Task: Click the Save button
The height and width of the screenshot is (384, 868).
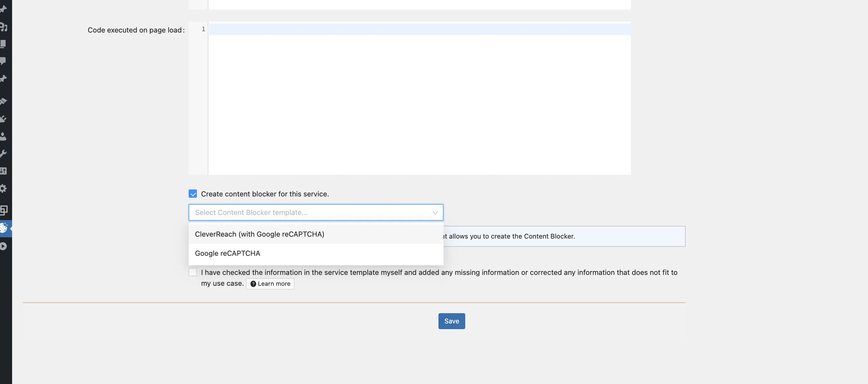Action: pyautogui.click(x=451, y=321)
